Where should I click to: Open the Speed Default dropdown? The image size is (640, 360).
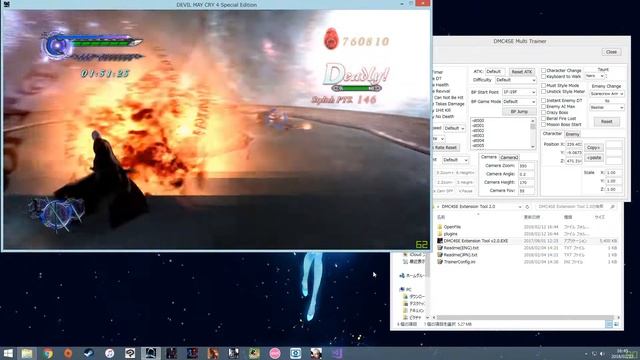click(454, 128)
